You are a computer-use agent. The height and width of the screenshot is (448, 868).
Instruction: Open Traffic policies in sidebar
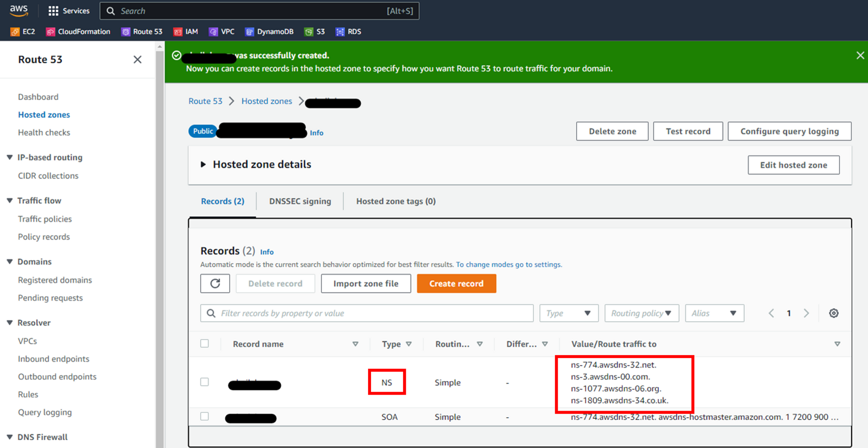(45, 219)
